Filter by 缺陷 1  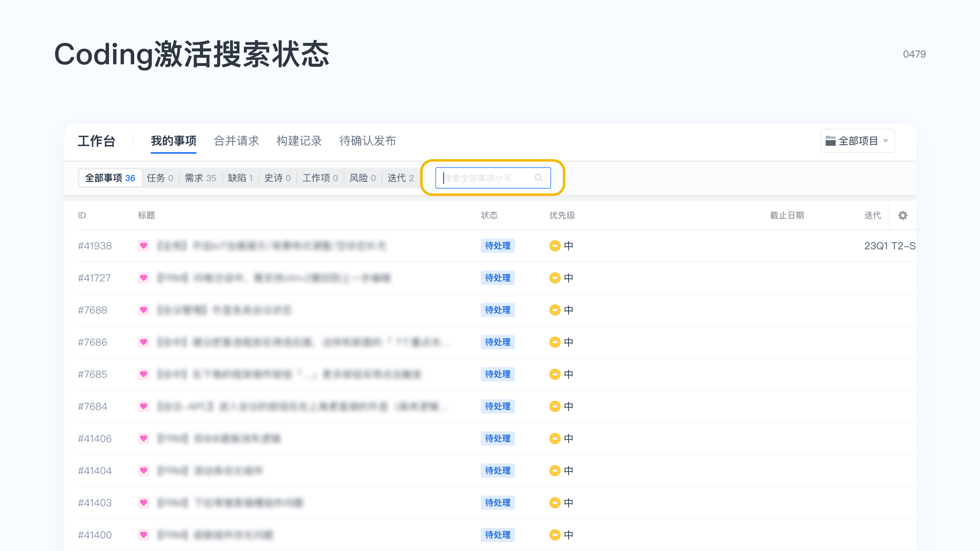[240, 178]
